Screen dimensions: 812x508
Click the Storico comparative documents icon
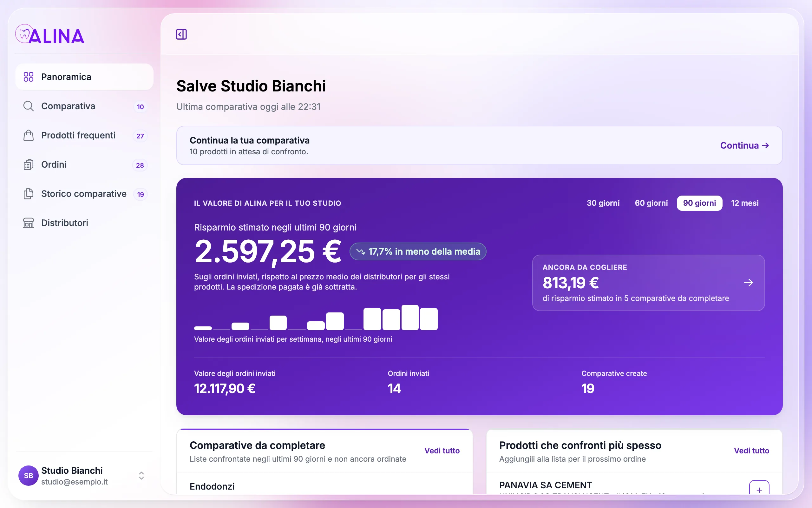(29, 194)
